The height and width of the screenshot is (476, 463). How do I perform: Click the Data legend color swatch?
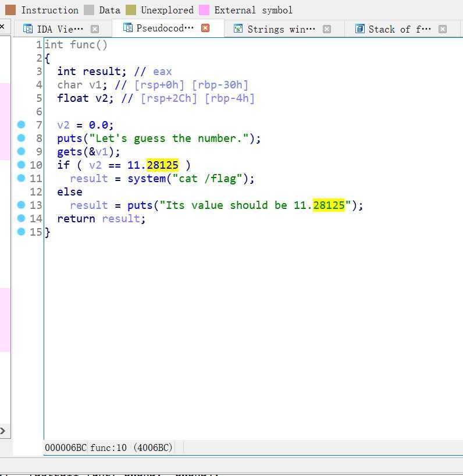pos(89,10)
